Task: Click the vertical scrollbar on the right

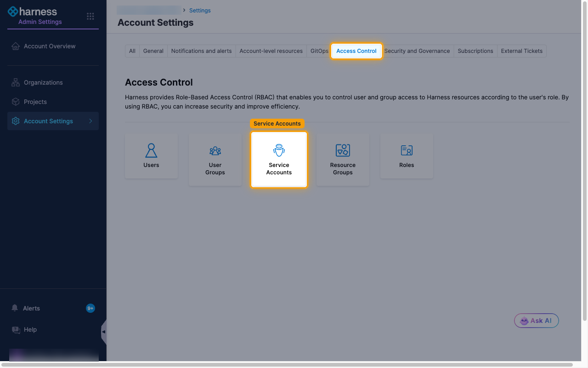Action: click(x=584, y=161)
